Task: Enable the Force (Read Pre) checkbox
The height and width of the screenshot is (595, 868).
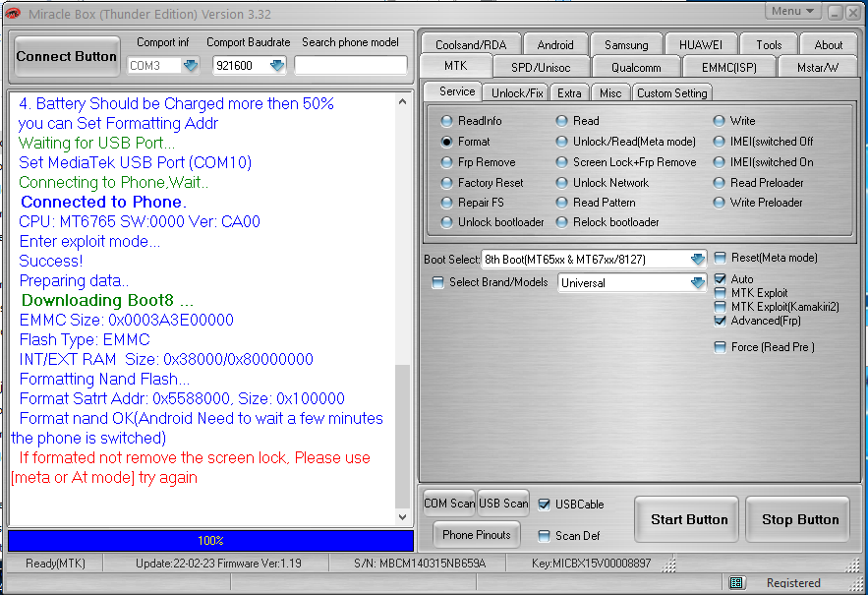Action: point(721,347)
